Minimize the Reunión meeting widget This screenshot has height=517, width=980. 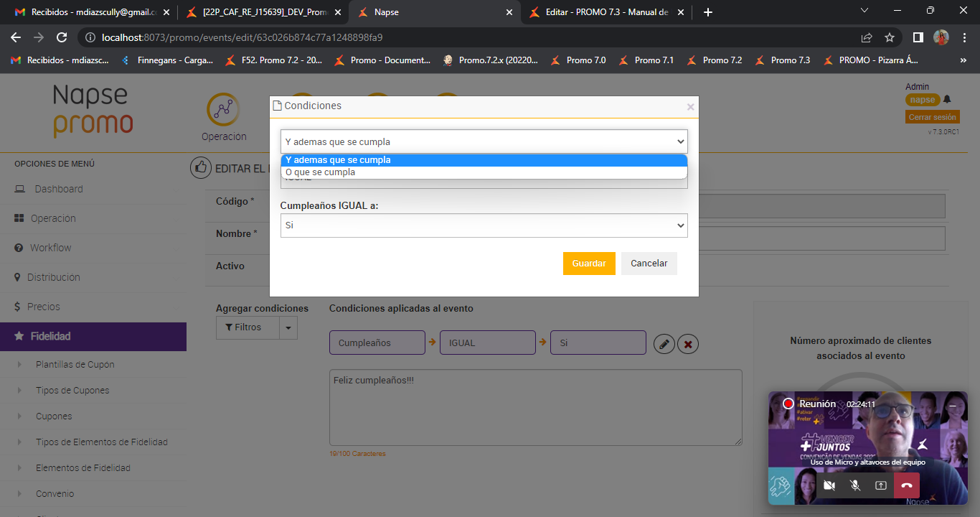(x=953, y=406)
